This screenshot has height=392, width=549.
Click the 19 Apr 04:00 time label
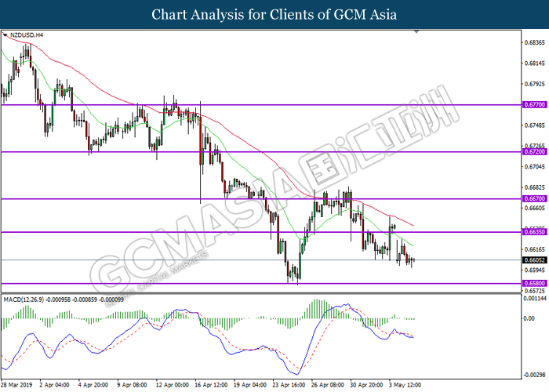point(250,385)
